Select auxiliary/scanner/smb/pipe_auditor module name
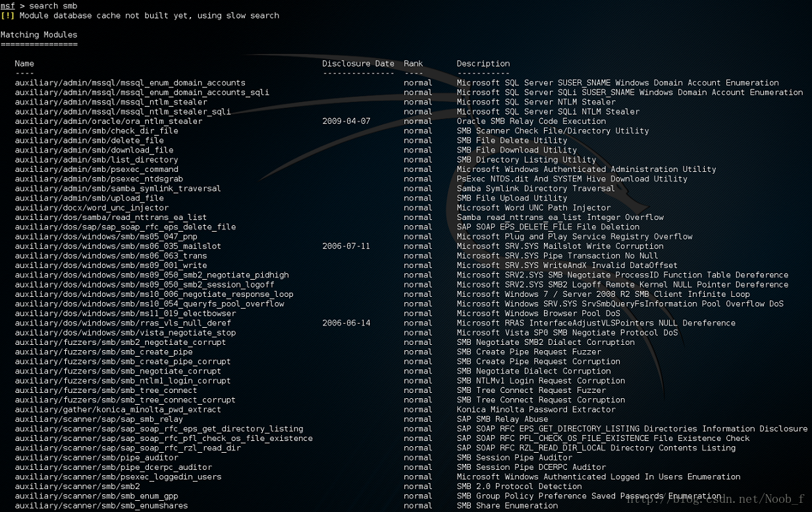 97,457
